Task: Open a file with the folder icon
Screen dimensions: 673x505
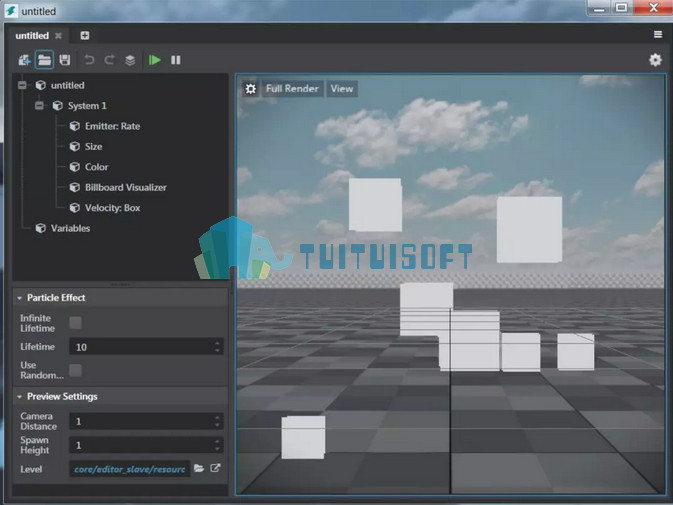Action: point(44,60)
